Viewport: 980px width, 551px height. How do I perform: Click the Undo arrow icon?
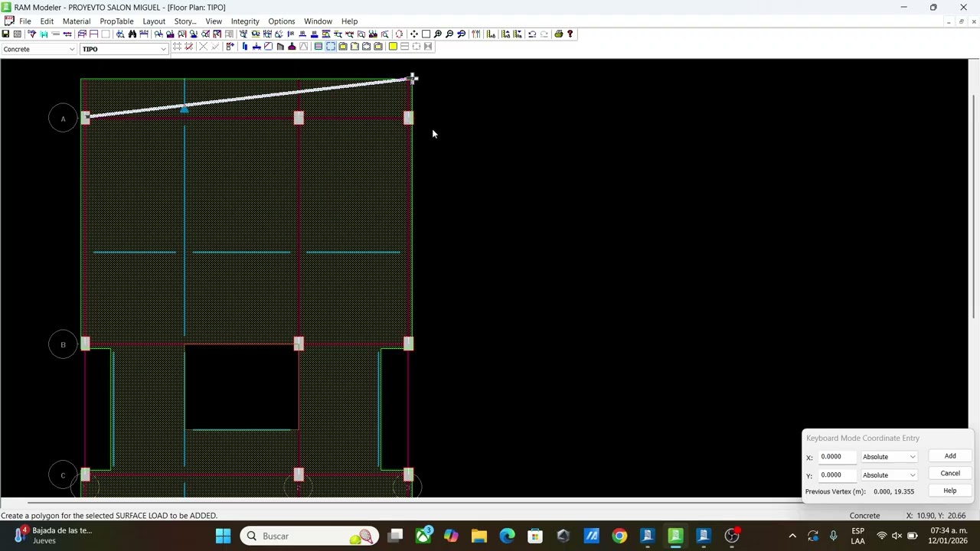click(x=532, y=34)
